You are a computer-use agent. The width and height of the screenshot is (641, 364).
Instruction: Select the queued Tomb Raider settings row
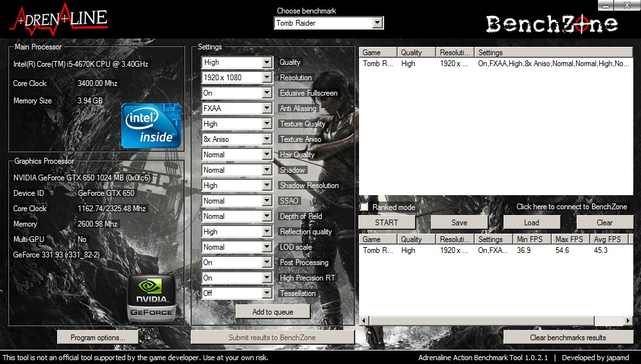[x=496, y=64]
